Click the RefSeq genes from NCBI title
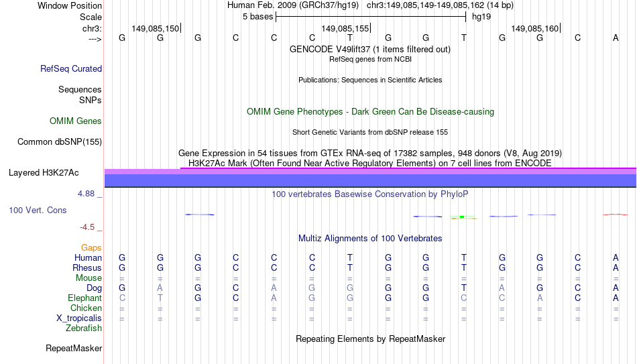Image resolution: width=637 pixels, height=364 pixels. 370,59
